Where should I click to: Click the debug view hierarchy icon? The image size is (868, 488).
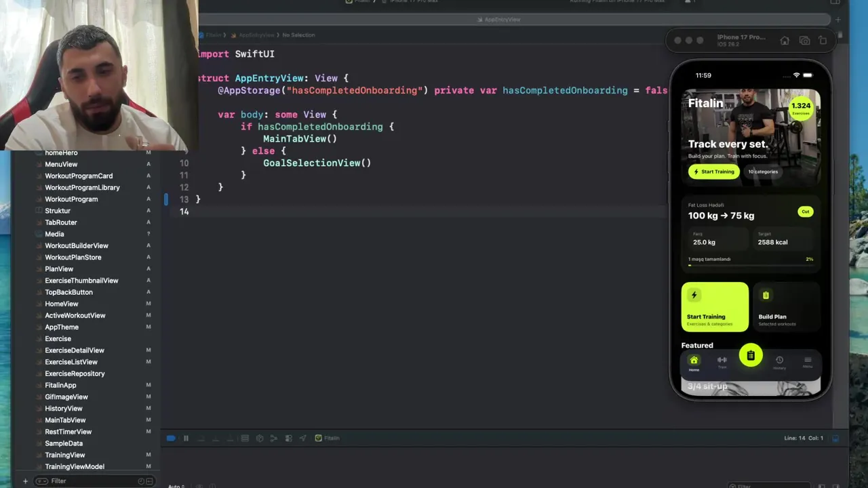point(260,439)
